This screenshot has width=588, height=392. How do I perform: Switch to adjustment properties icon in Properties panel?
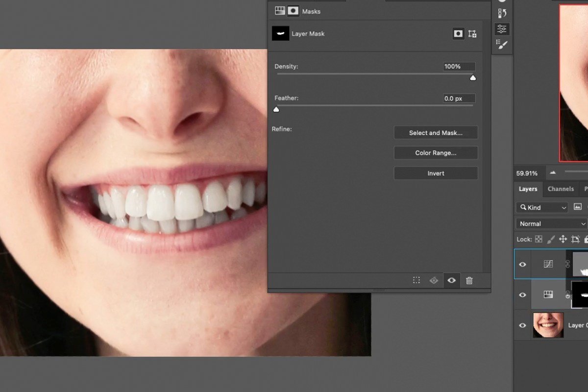[x=280, y=11]
